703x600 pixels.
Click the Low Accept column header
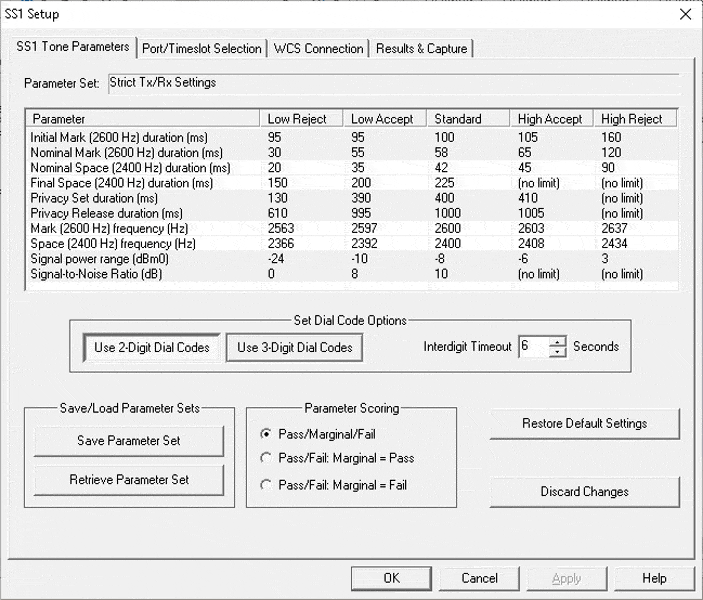pos(385,119)
